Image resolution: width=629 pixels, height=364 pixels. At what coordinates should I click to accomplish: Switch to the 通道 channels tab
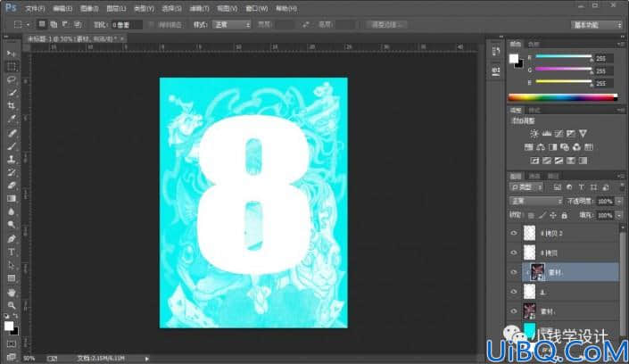534,176
